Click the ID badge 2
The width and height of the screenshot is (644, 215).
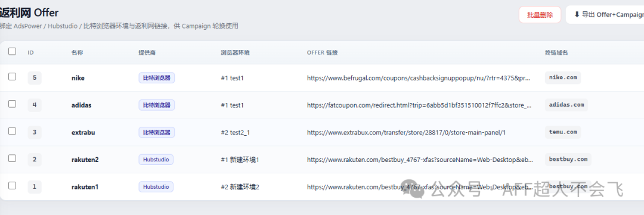[35, 160]
